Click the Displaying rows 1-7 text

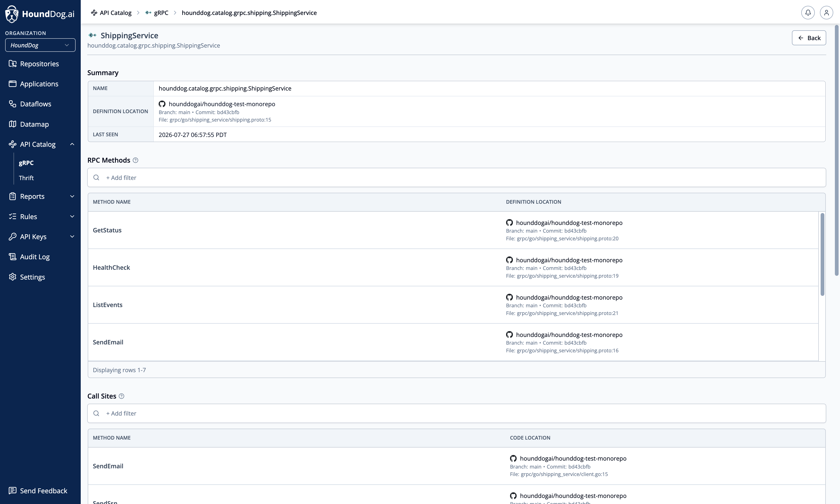(119, 370)
